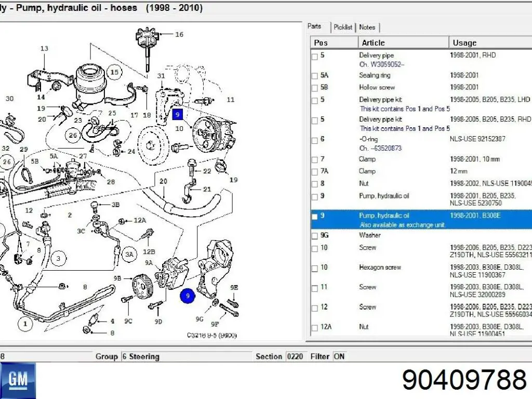This screenshot has width=532, height=399.
Task: Select Delivery pipe kit LHD row
Action: 421,104
